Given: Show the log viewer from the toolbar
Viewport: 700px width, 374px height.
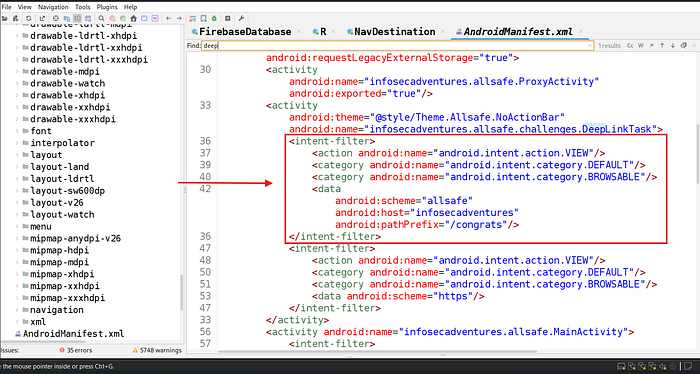Looking at the screenshot, I should tap(228, 18).
